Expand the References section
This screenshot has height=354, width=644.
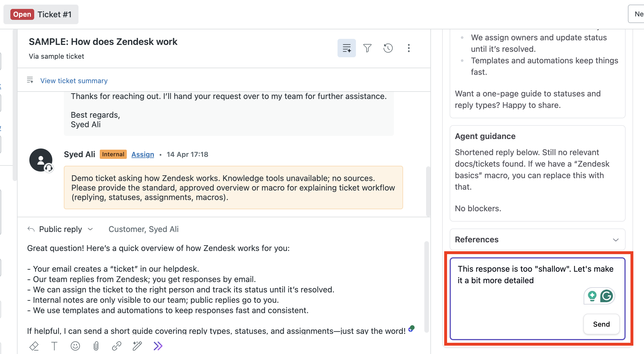tap(537, 239)
